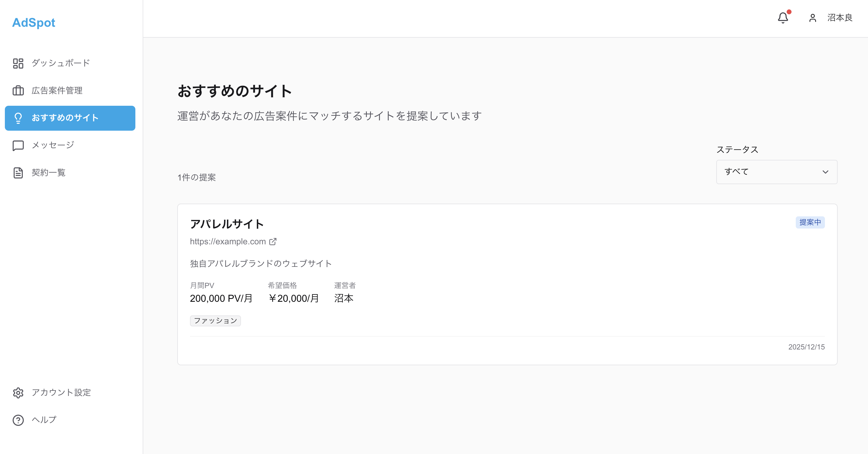The height and width of the screenshot is (454, 868).
Task: Select 契約一覧 from sidebar menu
Action: (x=49, y=173)
